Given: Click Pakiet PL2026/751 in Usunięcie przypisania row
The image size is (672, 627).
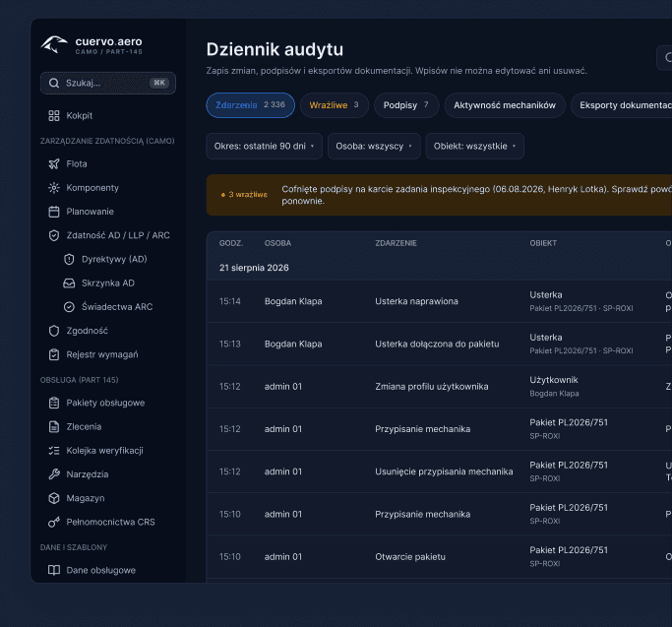Looking at the screenshot, I should click(x=569, y=466).
